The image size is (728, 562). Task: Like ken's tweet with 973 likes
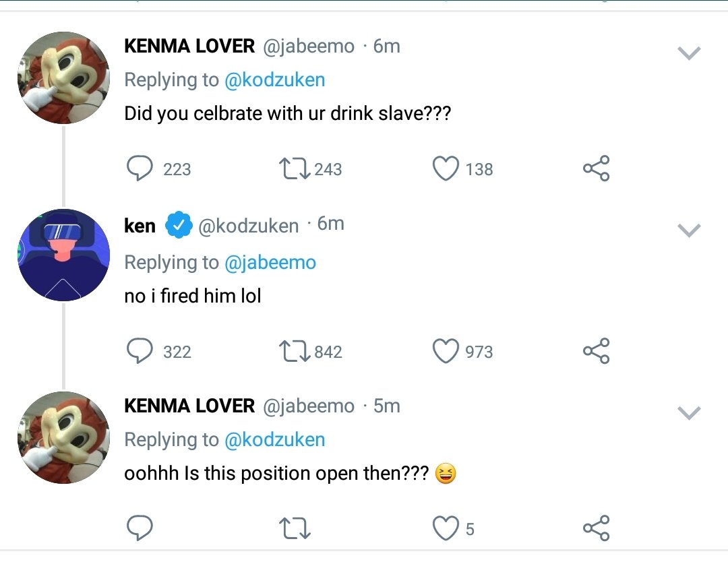tap(446, 350)
